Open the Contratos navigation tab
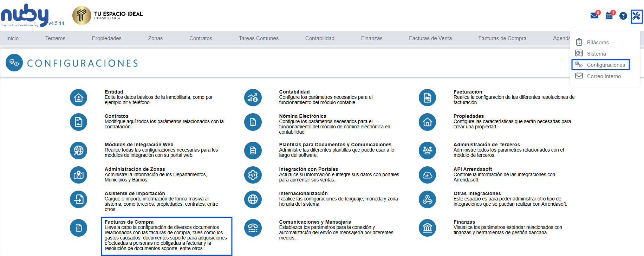This screenshot has width=644, height=256. tap(201, 38)
